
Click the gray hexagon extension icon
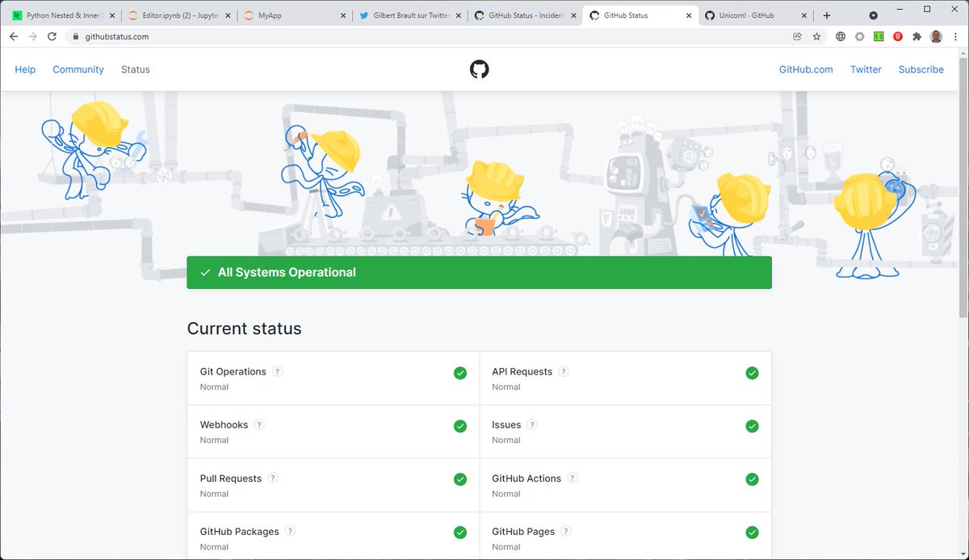pyautogui.click(x=860, y=36)
